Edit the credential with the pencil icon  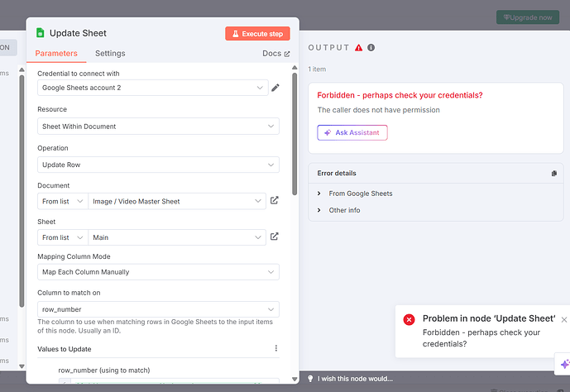click(275, 88)
